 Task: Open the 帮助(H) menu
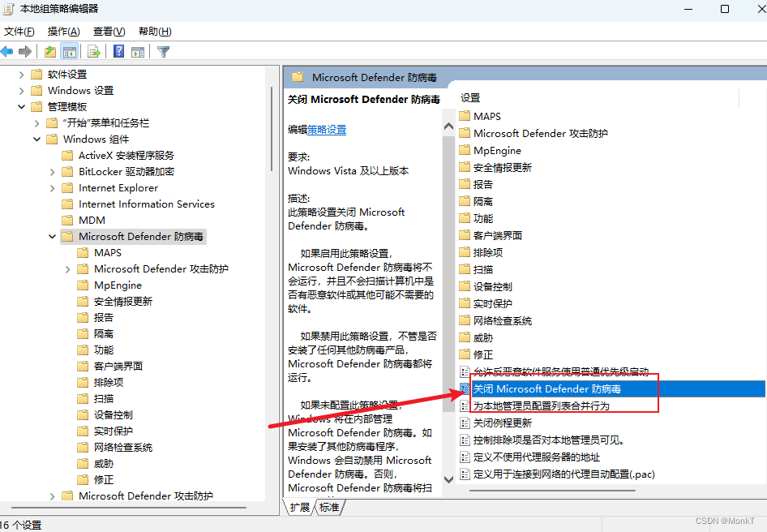click(155, 32)
